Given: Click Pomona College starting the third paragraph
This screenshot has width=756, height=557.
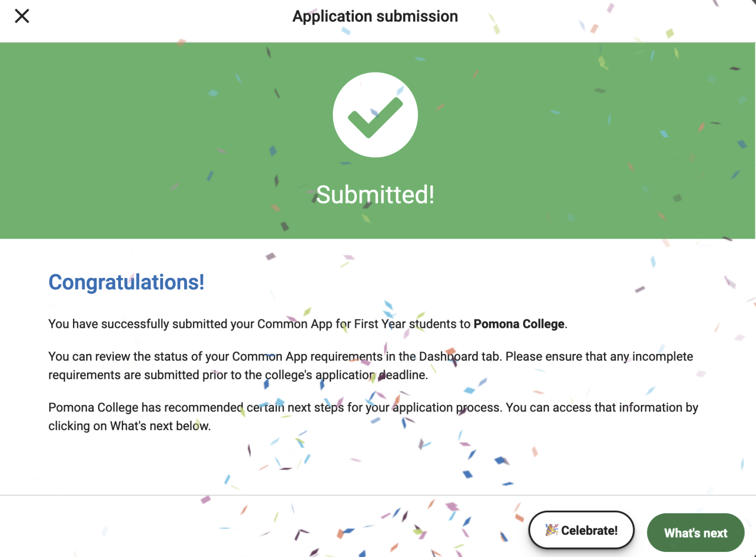Looking at the screenshot, I should 93,407.
